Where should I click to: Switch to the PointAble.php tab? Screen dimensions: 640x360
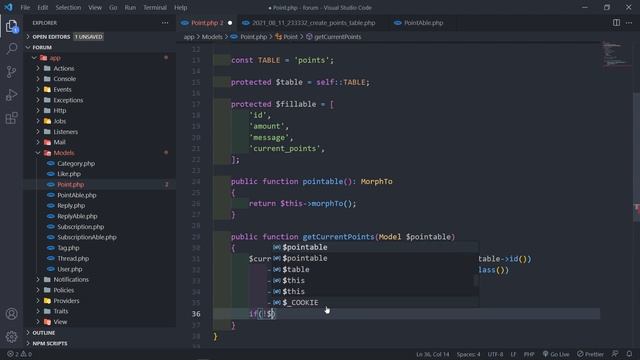tap(423, 23)
